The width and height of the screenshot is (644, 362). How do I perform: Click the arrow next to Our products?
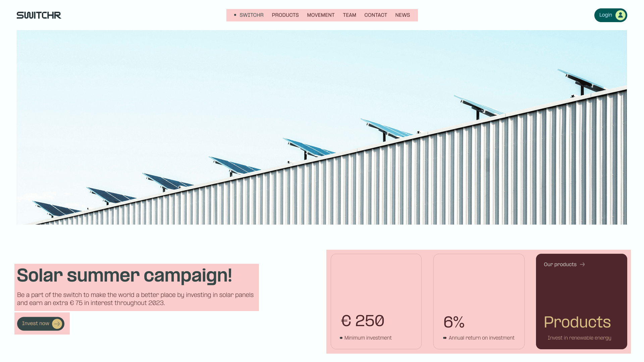[x=582, y=264]
